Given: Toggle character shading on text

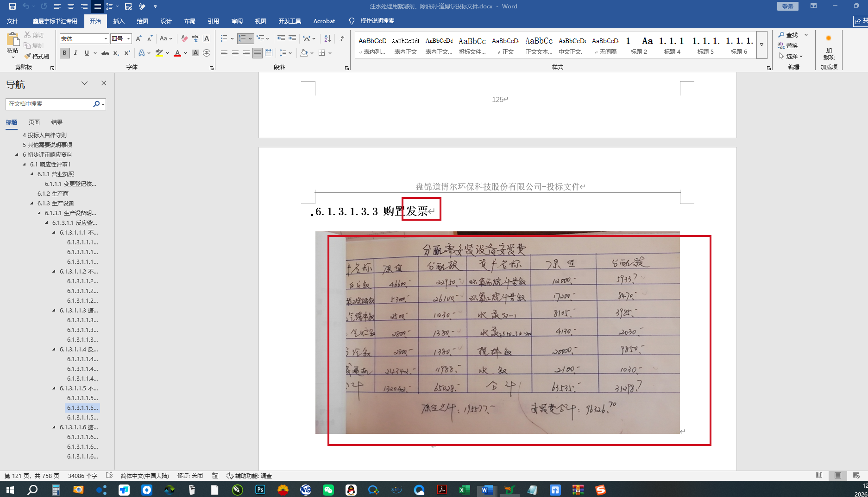Looking at the screenshot, I should coord(195,53).
